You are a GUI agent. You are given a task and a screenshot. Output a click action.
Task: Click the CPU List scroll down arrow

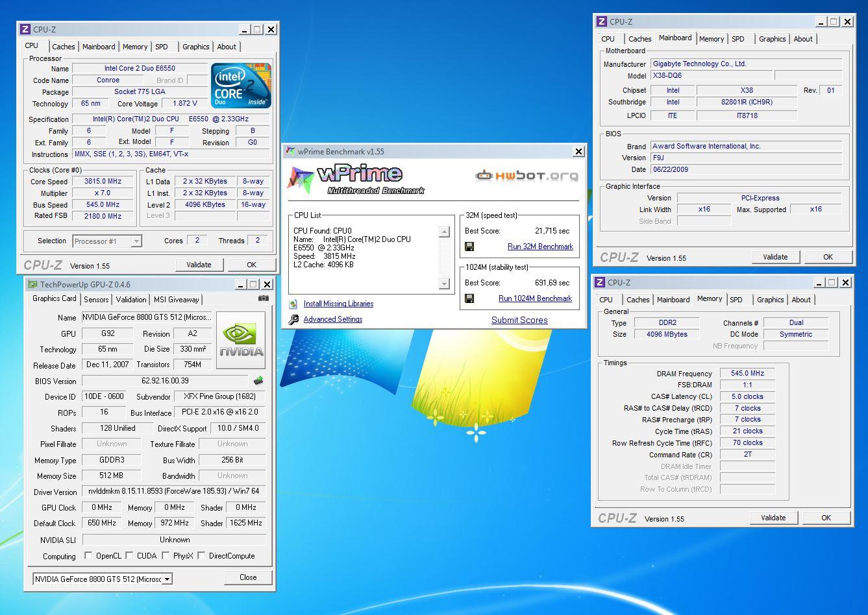click(444, 283)
